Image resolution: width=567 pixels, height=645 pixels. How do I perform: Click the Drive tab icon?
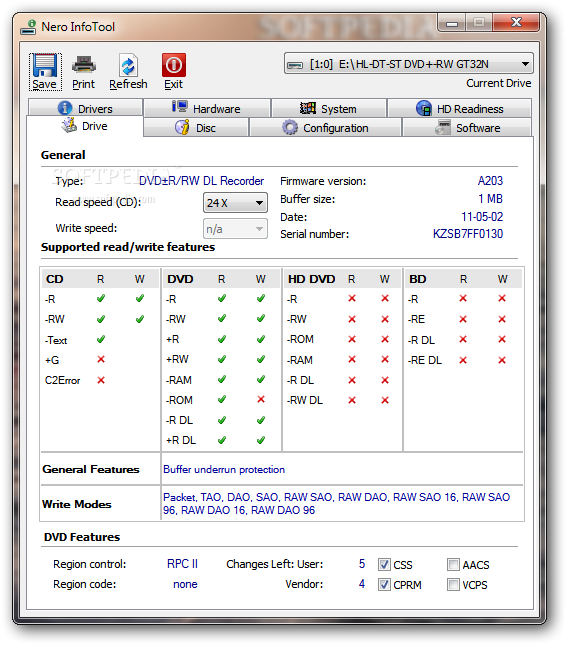click(x=69, y=125)
